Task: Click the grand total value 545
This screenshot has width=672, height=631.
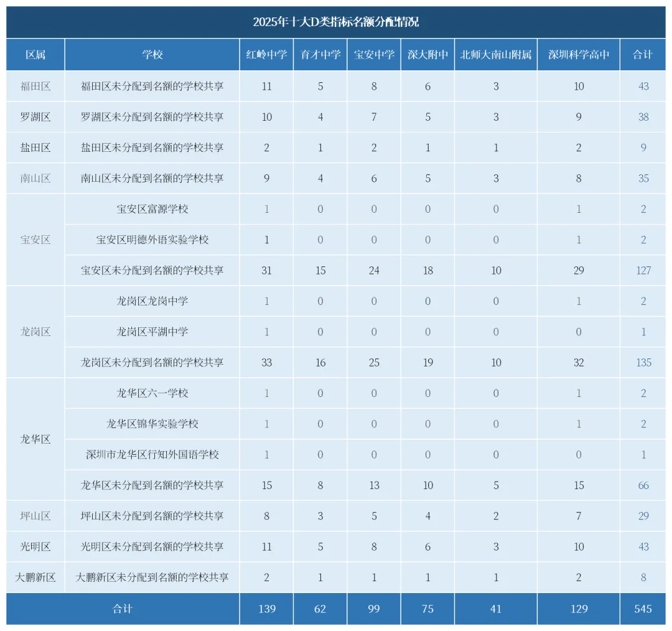Action: pyautogui.click(x=643, y=609)
